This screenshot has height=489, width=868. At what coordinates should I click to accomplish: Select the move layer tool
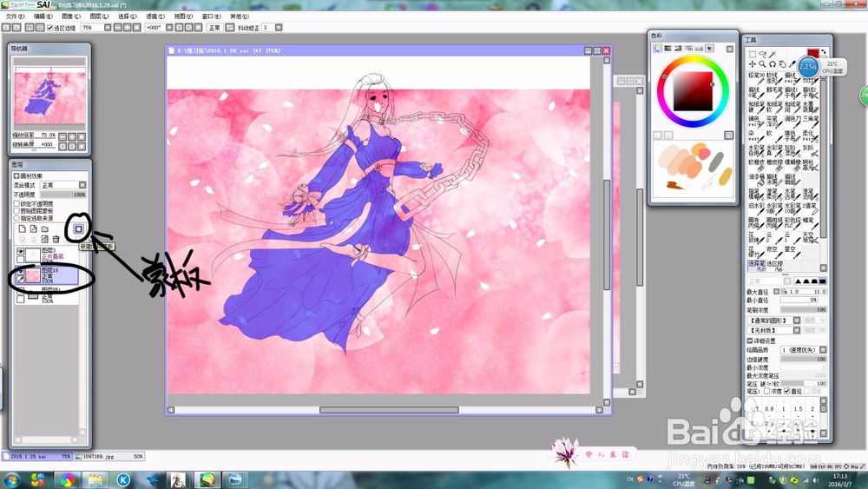753,64
